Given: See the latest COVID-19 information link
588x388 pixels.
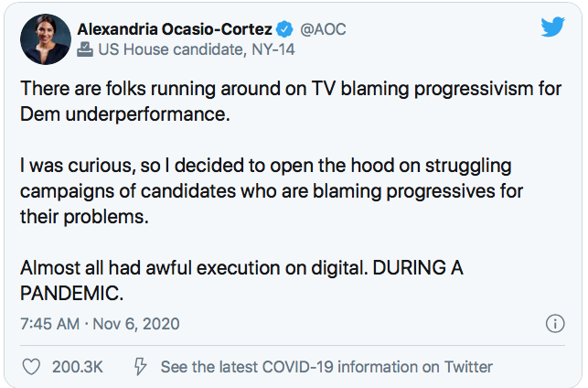Looking at the screenshot, I should (326, 367).
